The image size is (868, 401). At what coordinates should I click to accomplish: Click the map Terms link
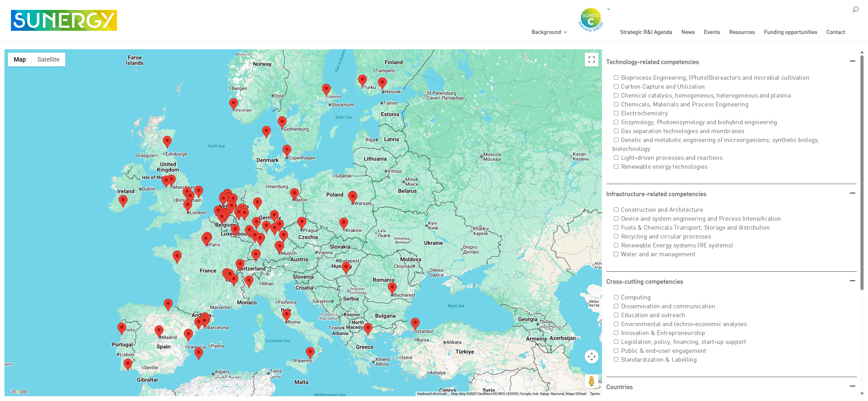point(595,394)
